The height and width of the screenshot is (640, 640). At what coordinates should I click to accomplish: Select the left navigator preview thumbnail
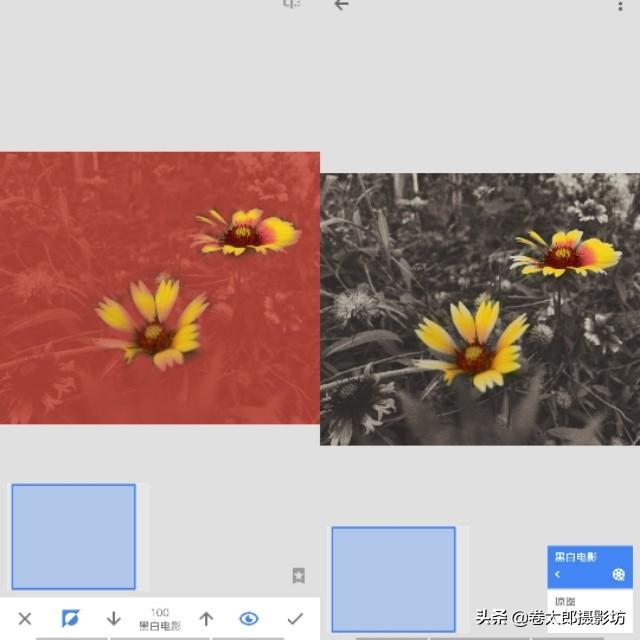click(73, 536)
